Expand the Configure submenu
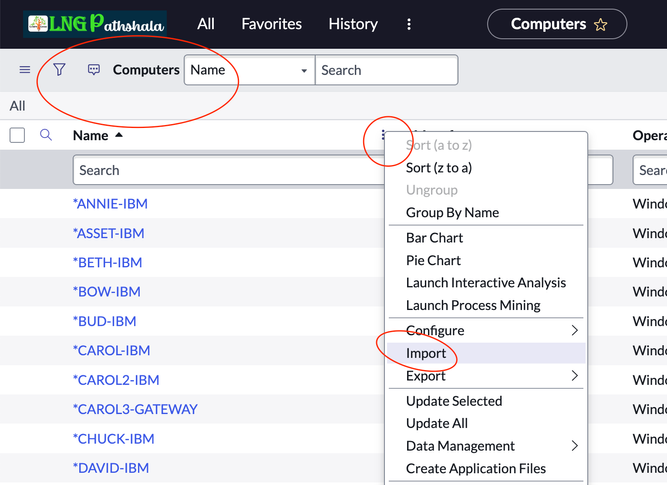Image resolution: width=667 pixels, height=485 pixels. (486, 331)
